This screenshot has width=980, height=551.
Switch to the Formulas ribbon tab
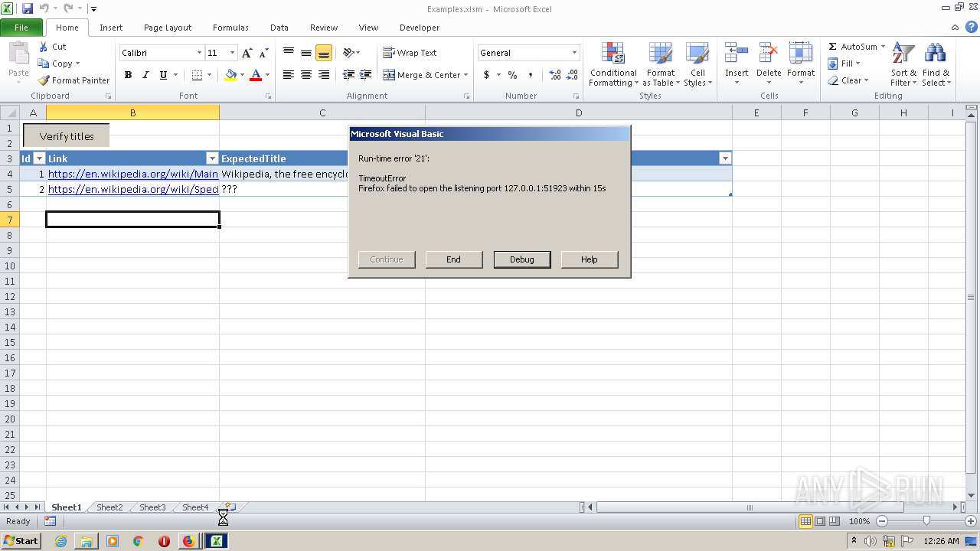click(230, 28)
